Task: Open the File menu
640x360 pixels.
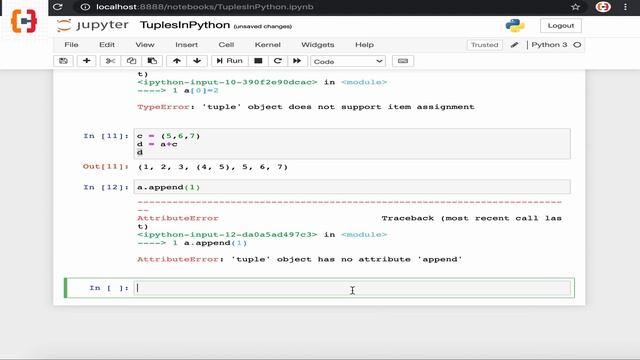Action: [x=71, y=44]
